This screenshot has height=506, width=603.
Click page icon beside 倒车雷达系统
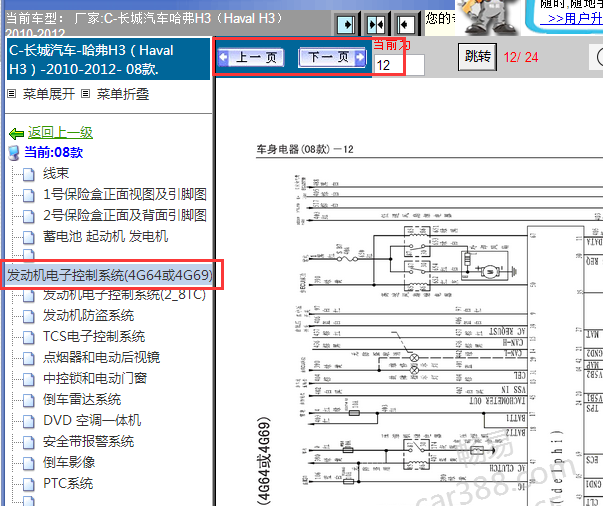(x=28, y=401)
